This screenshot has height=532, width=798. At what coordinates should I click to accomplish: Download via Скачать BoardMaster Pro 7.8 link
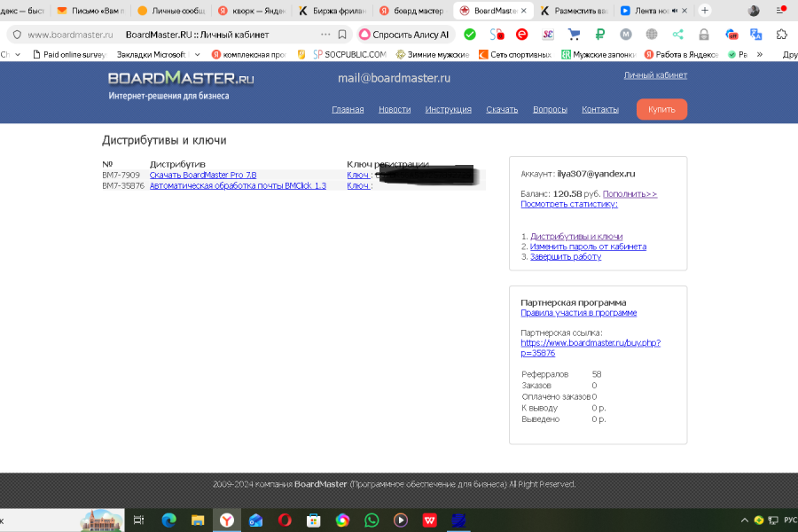coord(203,175)
